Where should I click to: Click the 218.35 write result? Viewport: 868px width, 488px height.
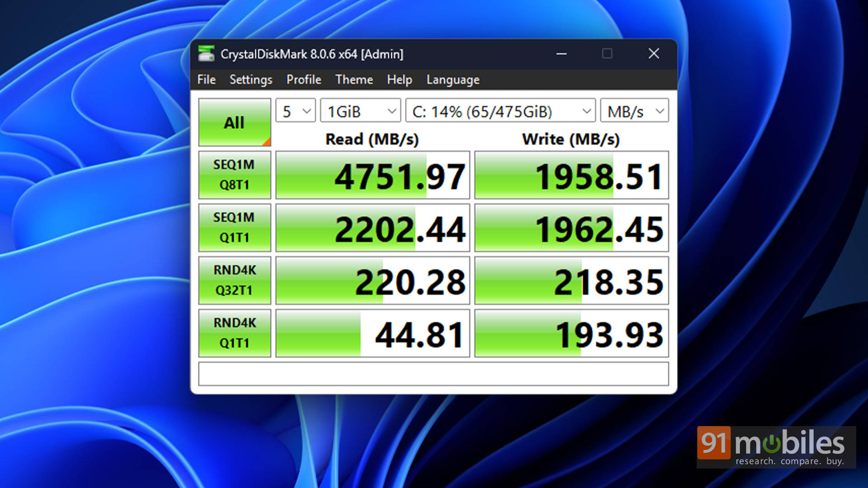coord(572,281)
